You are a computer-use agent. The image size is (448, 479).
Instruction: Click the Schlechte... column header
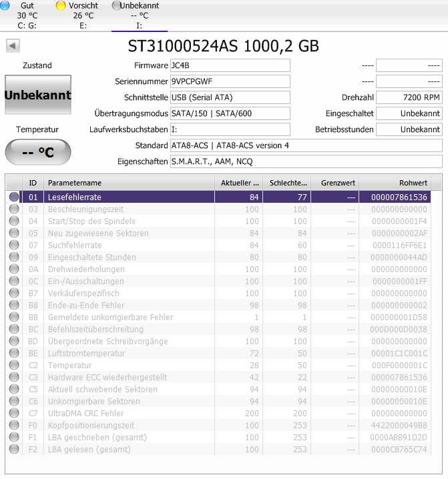[x=287, y=183]
